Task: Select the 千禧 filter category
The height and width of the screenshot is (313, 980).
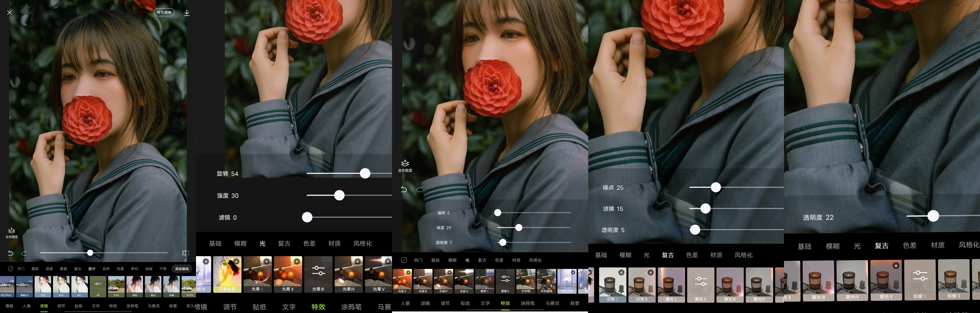Action: click(163, 269)
